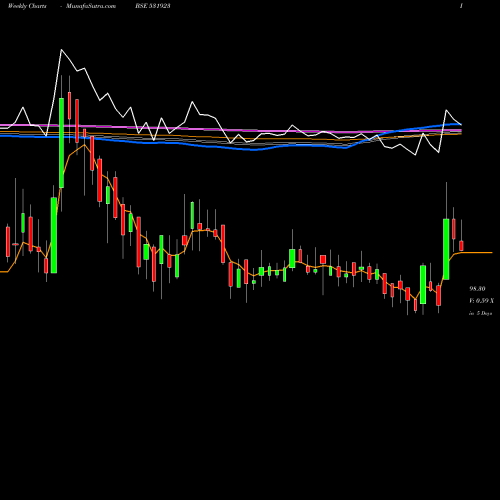Click the 'Weekly Charts' title text

(27, 6)
